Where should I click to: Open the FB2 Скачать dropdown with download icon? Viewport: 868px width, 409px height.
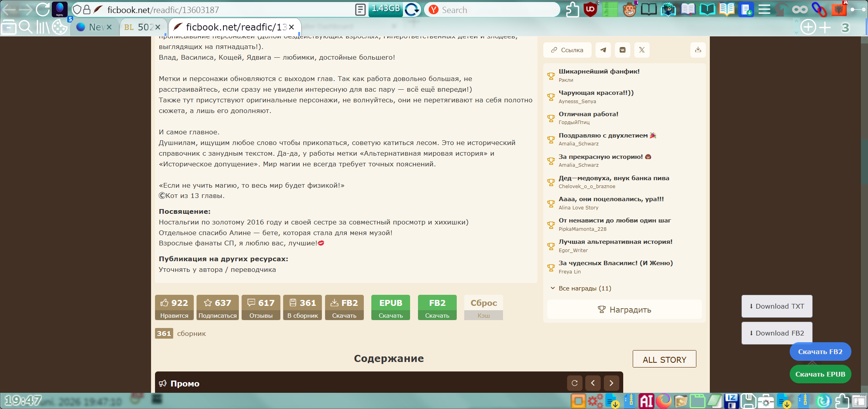click(344, 307)
